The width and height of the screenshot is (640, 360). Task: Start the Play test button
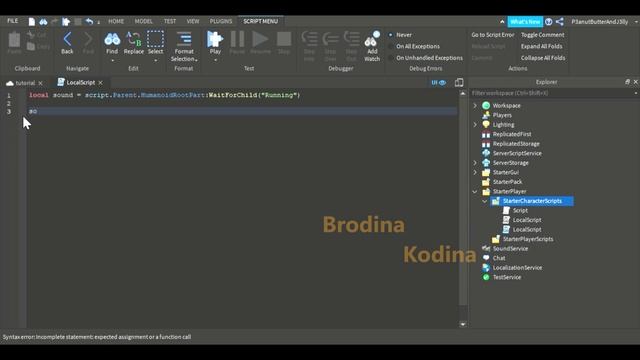coord(215,39)
